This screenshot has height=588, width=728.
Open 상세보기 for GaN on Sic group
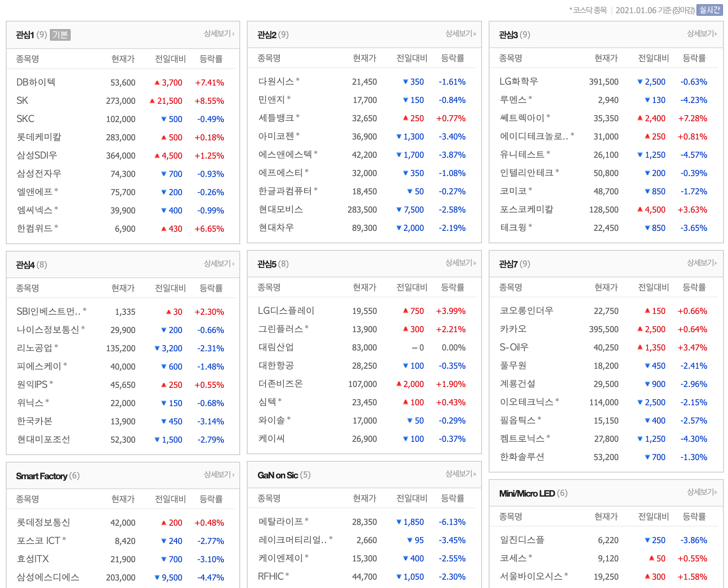click(x=461, y=474)
